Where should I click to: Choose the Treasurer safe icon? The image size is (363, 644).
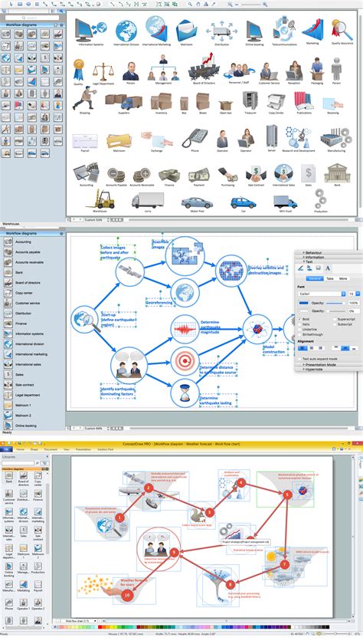[x=250, y=100]
